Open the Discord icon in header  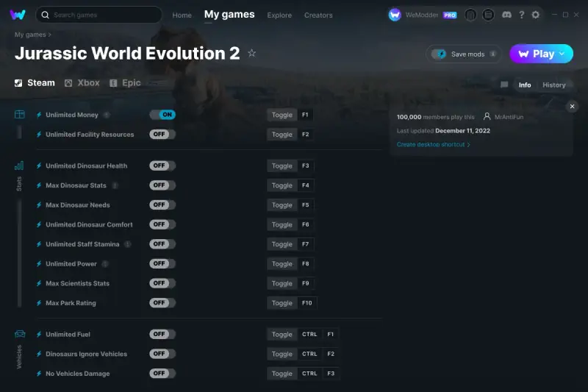click(506, 15)
